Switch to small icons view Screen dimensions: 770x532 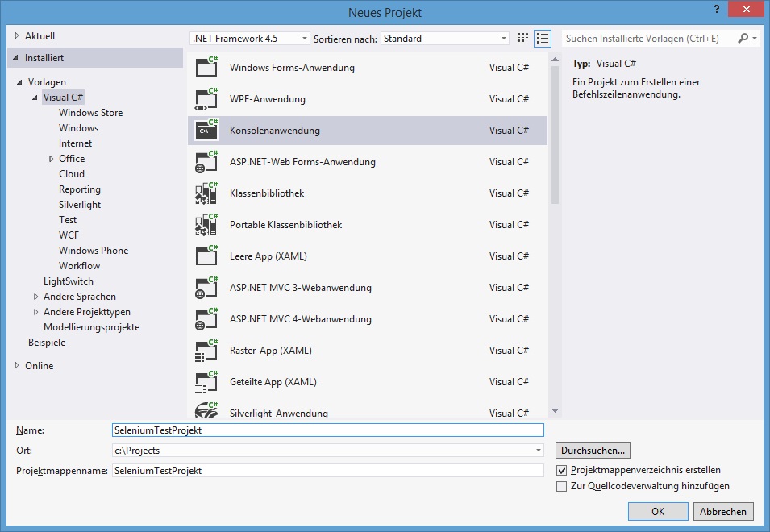click(522, 38)
